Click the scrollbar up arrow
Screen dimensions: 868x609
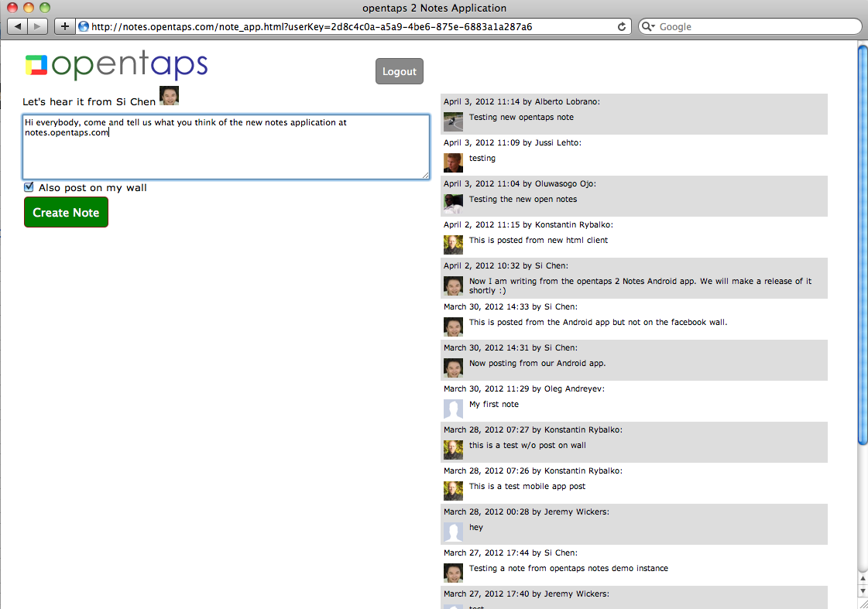click(x=863, y=579)
